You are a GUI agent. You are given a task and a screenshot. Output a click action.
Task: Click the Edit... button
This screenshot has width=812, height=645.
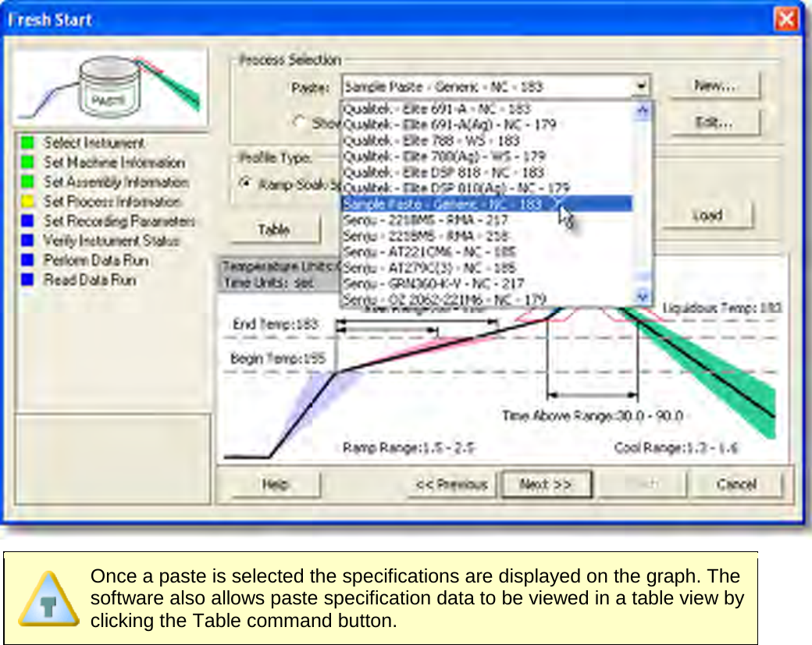point(714,123)
